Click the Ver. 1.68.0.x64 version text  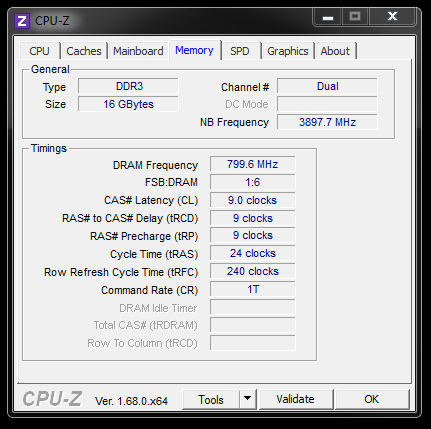click(131, 401)
